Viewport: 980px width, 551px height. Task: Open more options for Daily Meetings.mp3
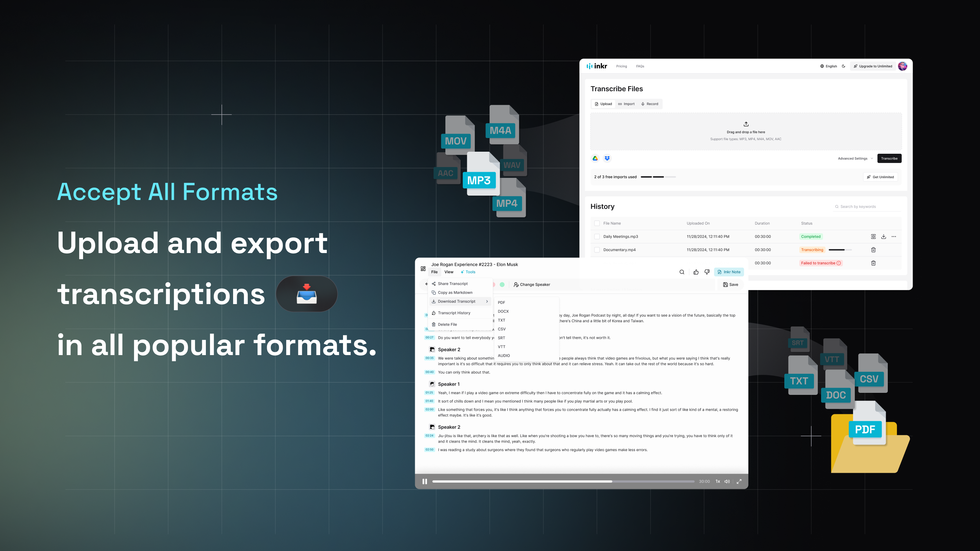[894, 236]
